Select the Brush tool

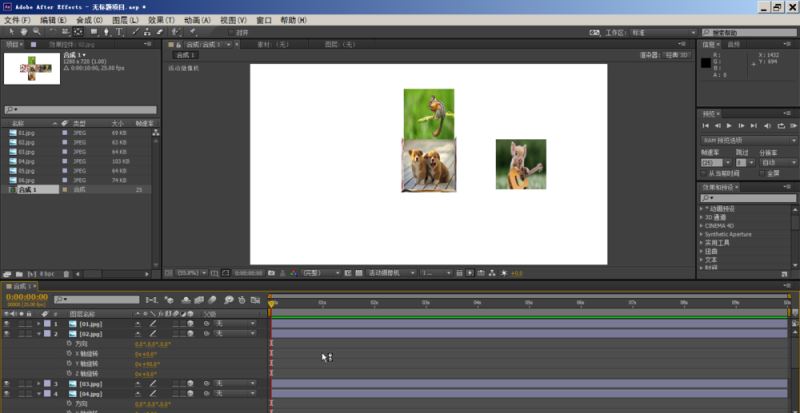coord(135,32)
